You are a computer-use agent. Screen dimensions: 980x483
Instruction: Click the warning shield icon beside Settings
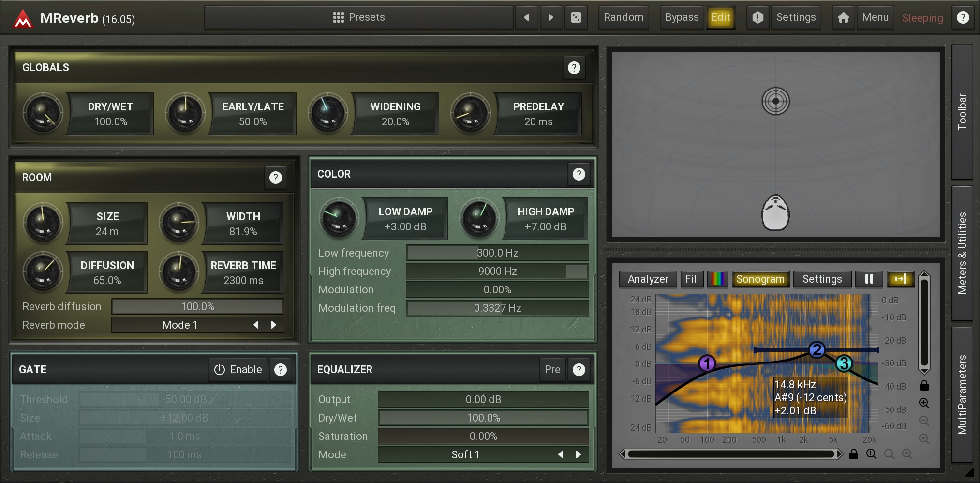click(757, 17)
